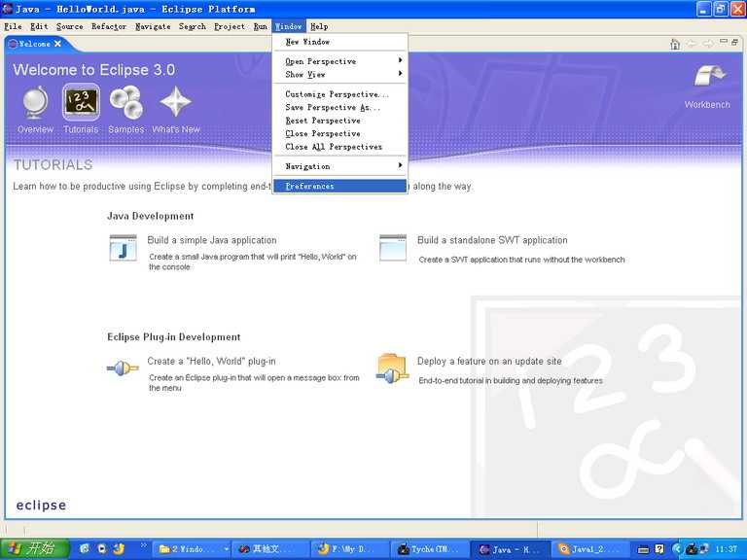Select the Tutorials chalkboard icon
747x560 pixels.
click(81, 102)
